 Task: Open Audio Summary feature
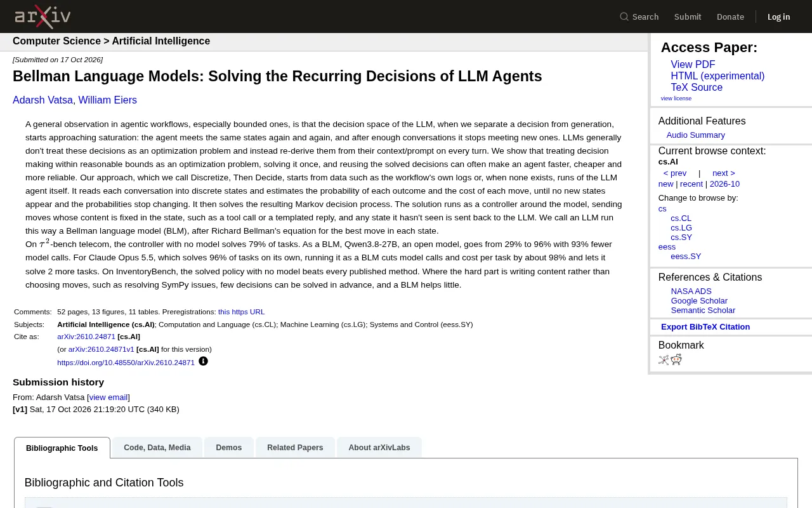click(x=695, y=135)
